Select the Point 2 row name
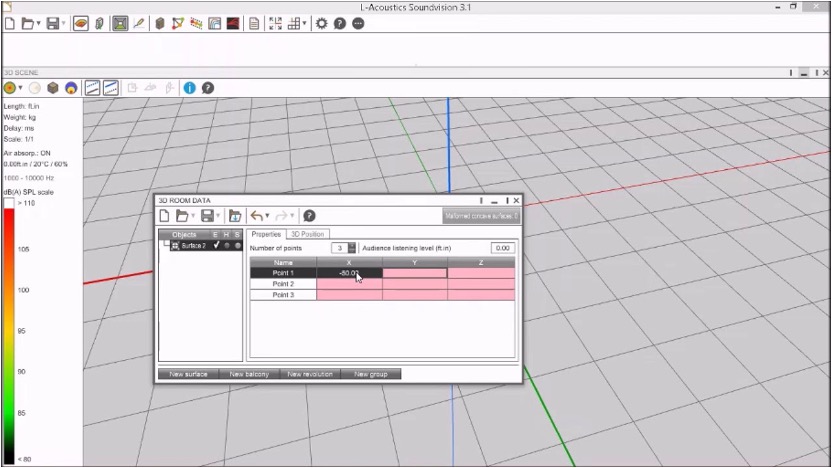The height and width of the screenshot is (468, 832). [283, 284]
